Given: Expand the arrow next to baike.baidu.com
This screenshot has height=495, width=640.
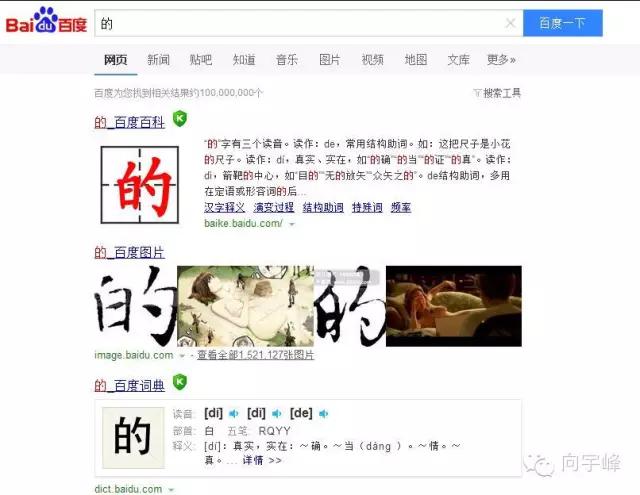Looking at the screenshot, I should pyautogui.click(x=292, y=224).
